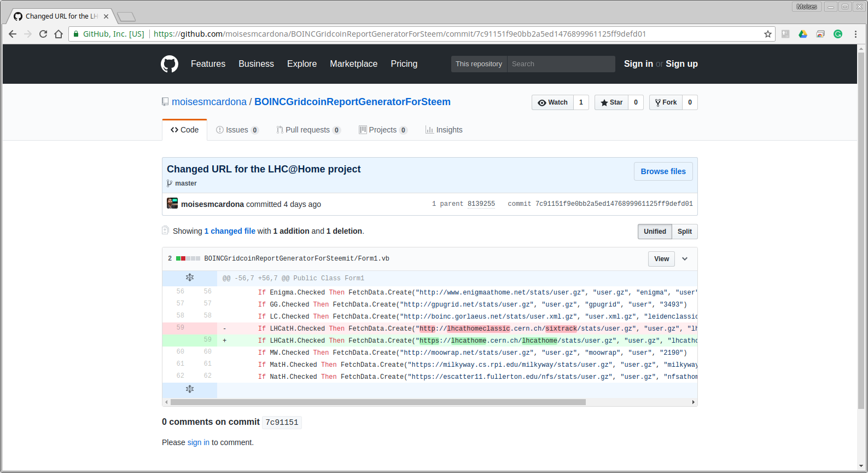This screenshot has width=868, height=473.
Task: Click View file button
Action: tap(661, 259)
